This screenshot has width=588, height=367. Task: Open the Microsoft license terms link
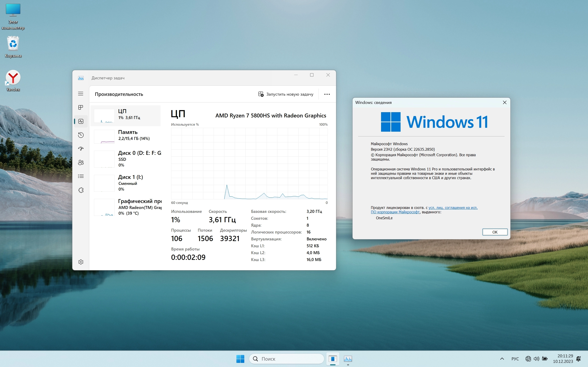coord(453,208)
